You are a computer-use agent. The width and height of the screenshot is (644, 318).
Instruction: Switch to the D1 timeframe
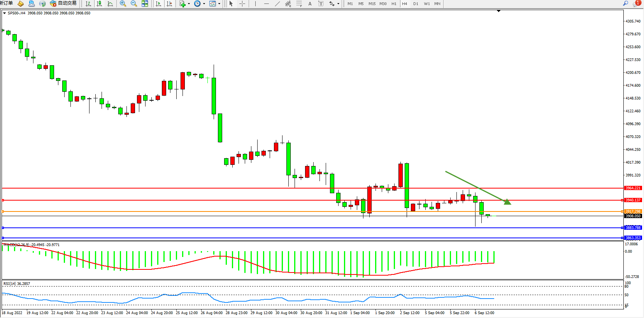416,3
